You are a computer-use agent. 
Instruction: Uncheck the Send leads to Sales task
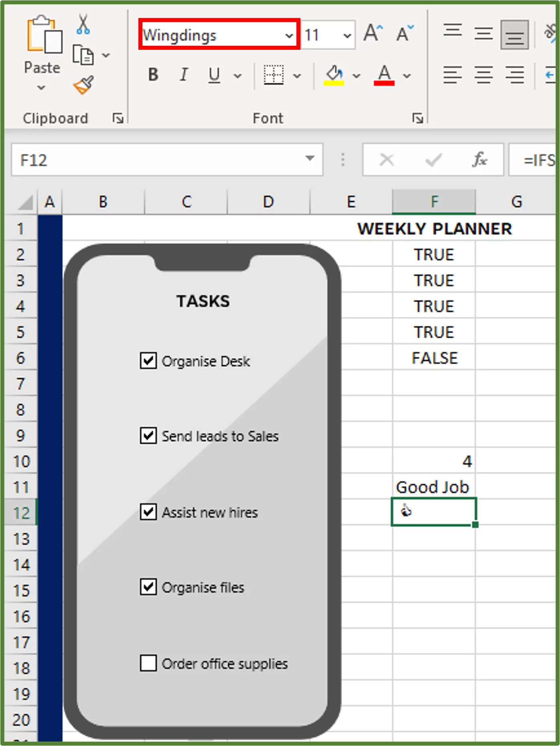click(148, 436)
